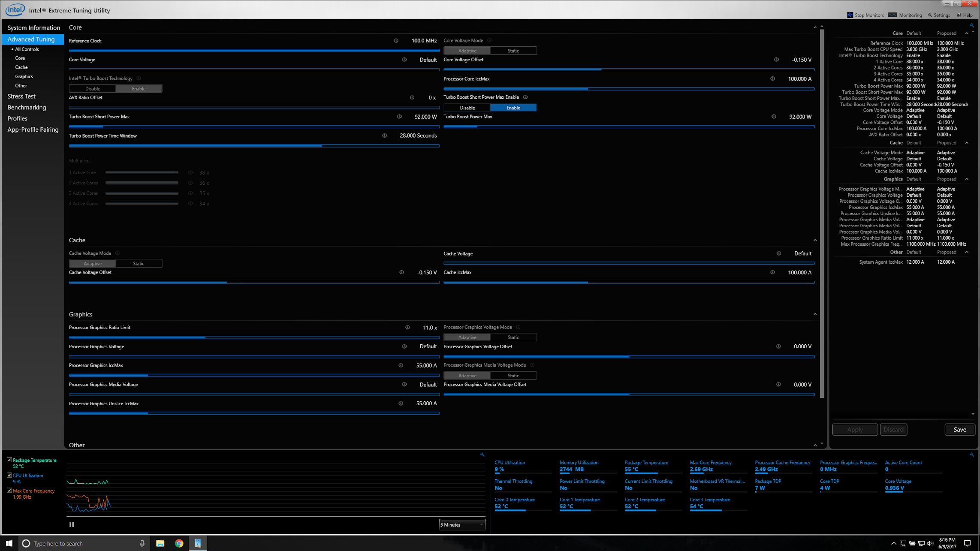Toggle the CPU Utilization checkbox
This screenshot has height=551, width=980.
9,476
